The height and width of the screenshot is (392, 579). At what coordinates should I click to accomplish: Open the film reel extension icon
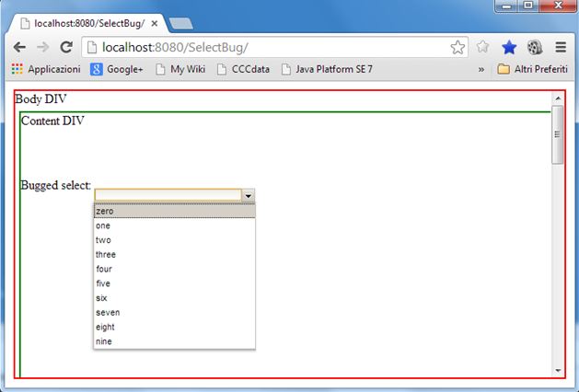click(x=535, y=47)
